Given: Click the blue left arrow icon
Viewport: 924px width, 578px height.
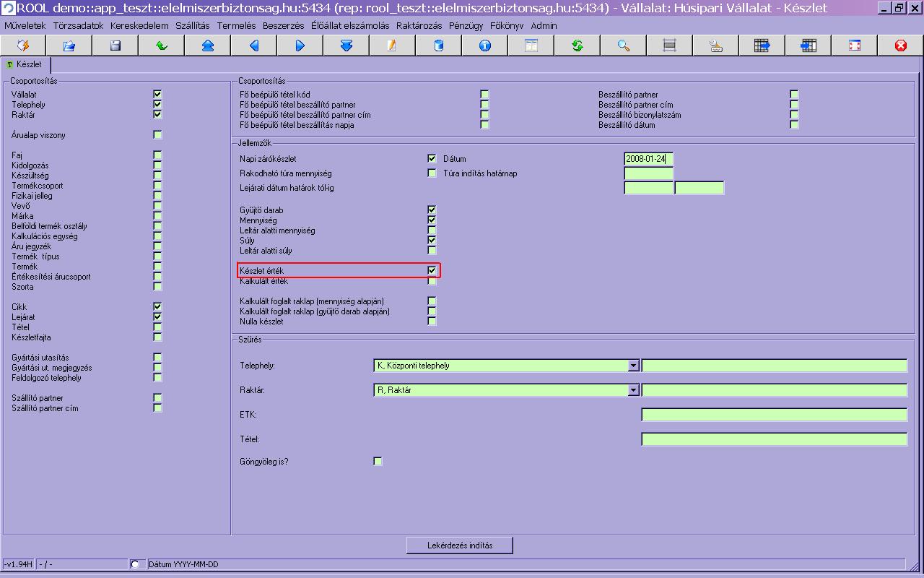Looking at the screenshot, I should (x=254, y=46).
